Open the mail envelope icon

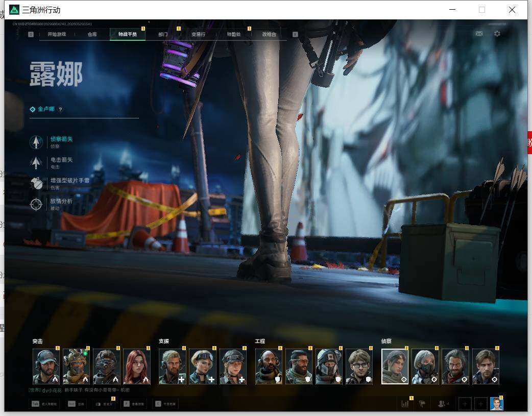479,34
